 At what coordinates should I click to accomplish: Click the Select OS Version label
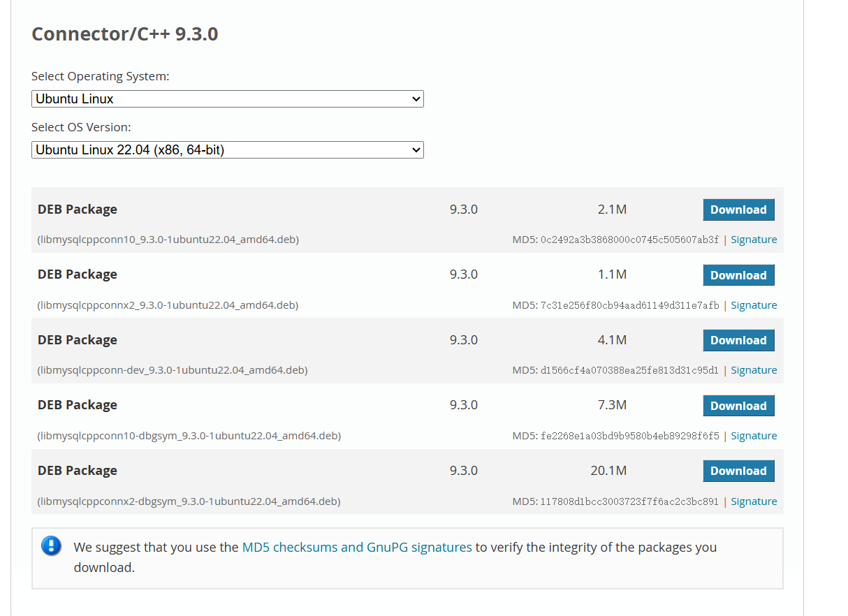tap(81, 127)
